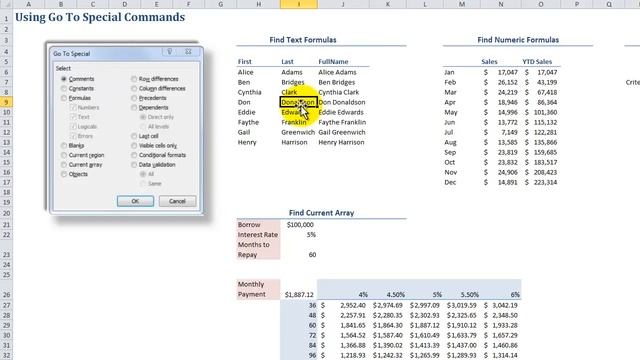
Task: Click the $100,000 Borrow value
Action: coord(299,224)
